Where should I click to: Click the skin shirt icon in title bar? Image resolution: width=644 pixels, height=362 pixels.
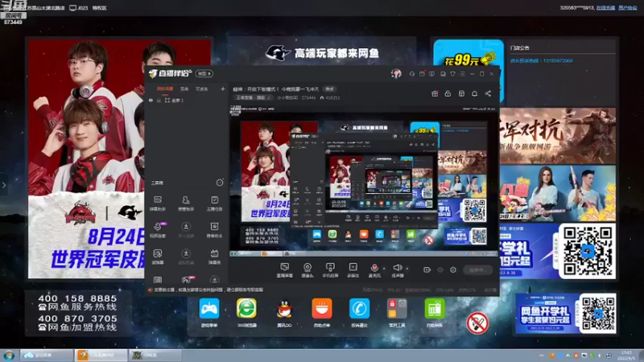pyautogui.click(x=452, y=74)
